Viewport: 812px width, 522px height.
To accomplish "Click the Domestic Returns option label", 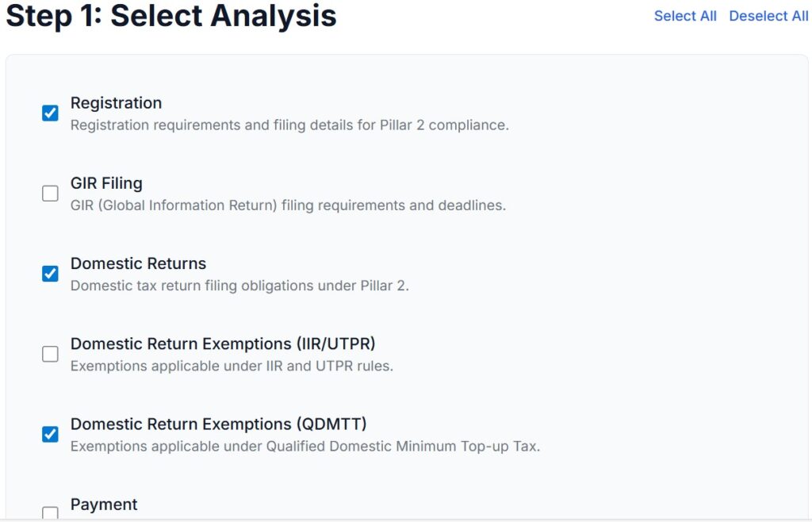I will point(138,263).
